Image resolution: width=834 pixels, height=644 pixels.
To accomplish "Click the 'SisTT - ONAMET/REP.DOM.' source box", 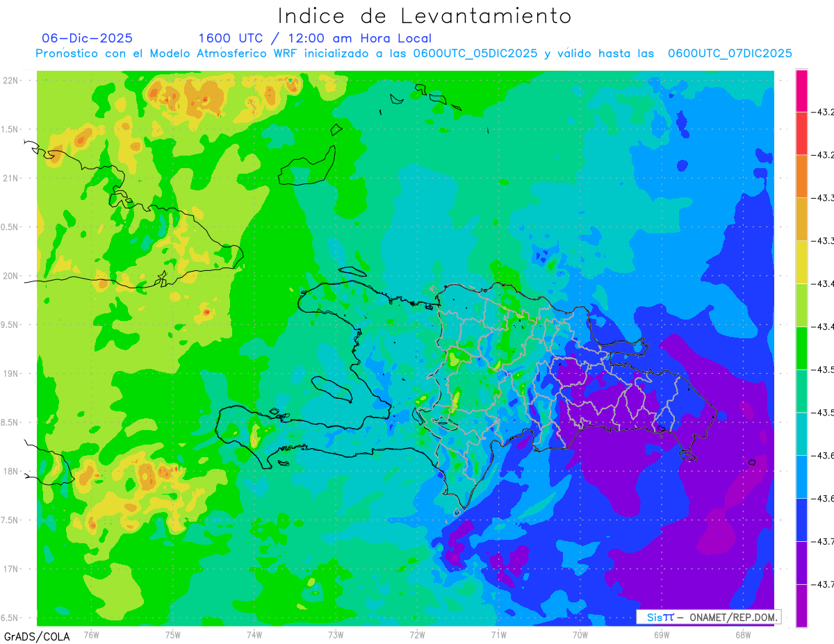I will tap(709, 617).
